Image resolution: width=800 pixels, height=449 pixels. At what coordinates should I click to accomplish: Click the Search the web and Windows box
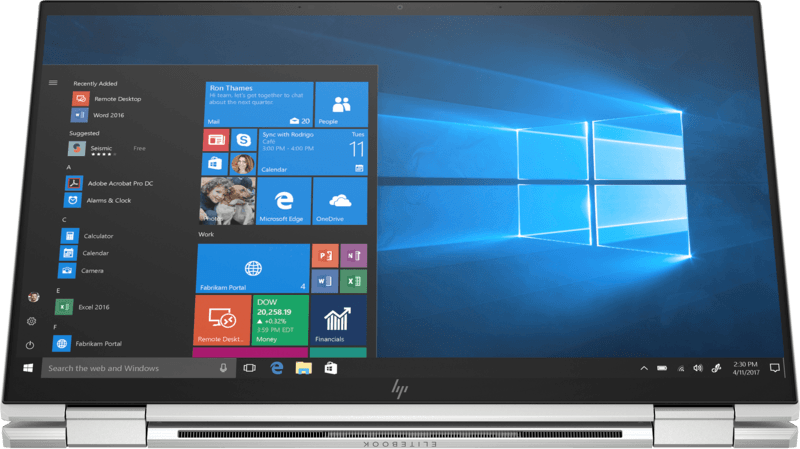coord(130,368)
